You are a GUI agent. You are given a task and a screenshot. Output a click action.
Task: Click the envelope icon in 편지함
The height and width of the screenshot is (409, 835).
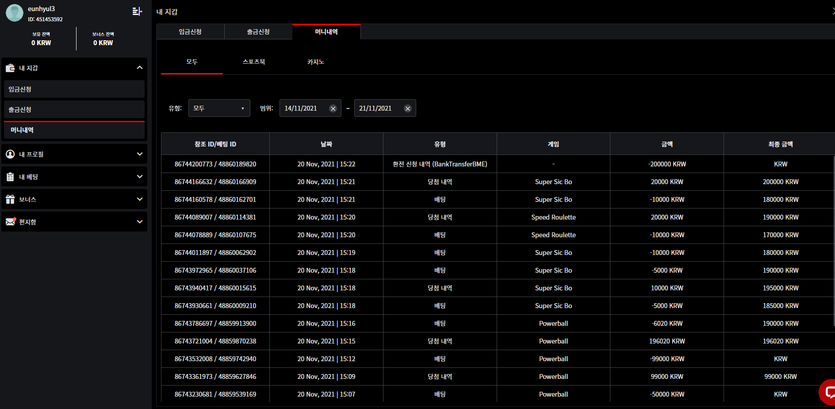coord(11,222)
